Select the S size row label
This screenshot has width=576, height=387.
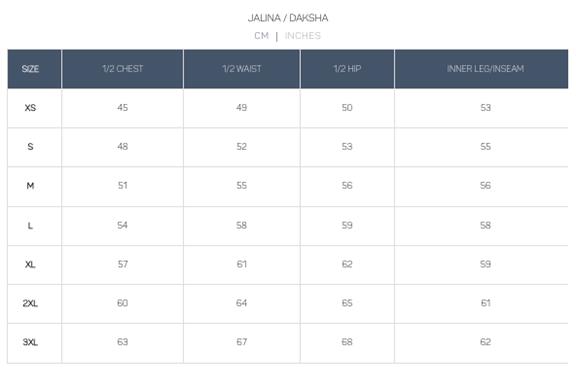coord(30,147)
